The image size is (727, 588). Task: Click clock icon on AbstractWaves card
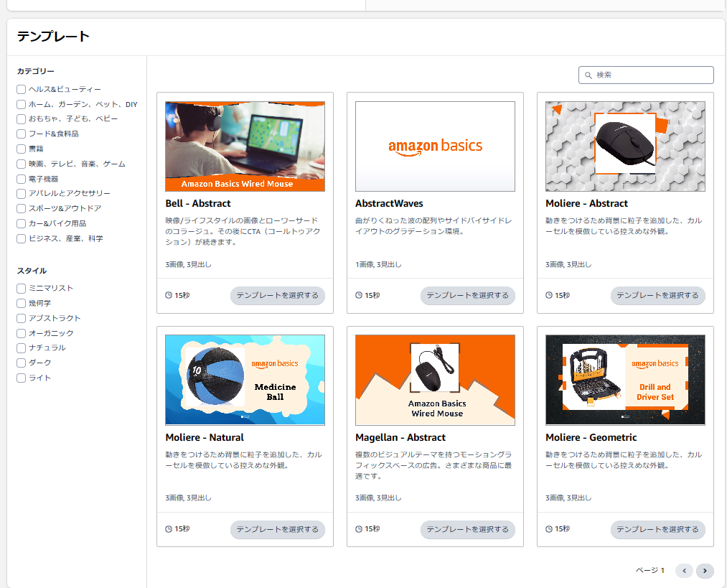coord(359,295)
